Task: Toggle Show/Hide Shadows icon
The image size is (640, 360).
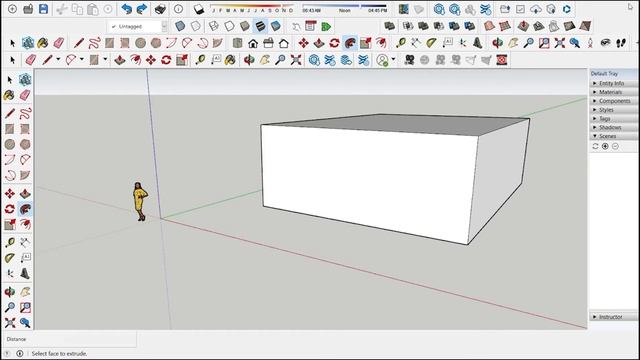Action: pyautogui.click(x=199, y=9)
